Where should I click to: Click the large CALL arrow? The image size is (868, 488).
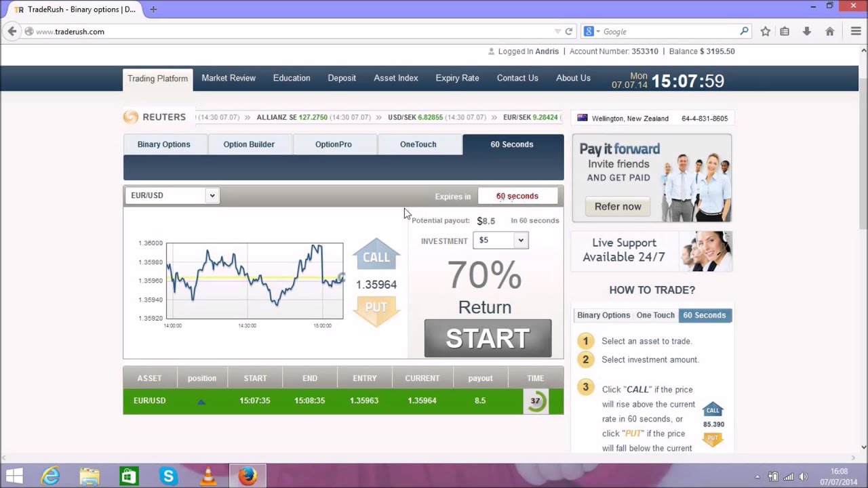click(376, 255)
